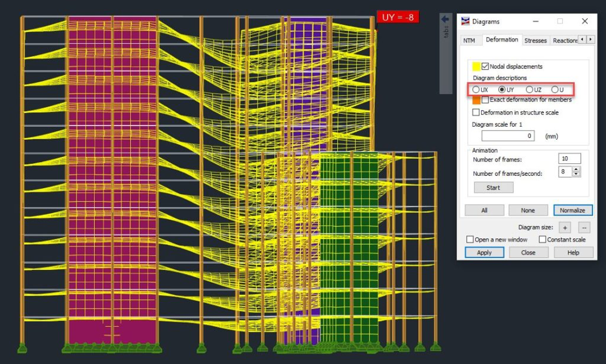Screen dimensions: 606x364
Task: Decrease diagram size with minus button
Action: coord(584,227)
